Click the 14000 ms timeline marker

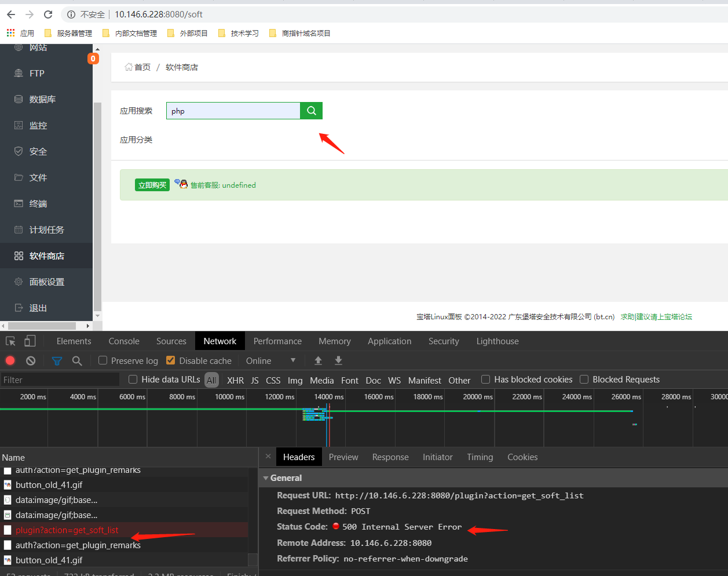328,396
